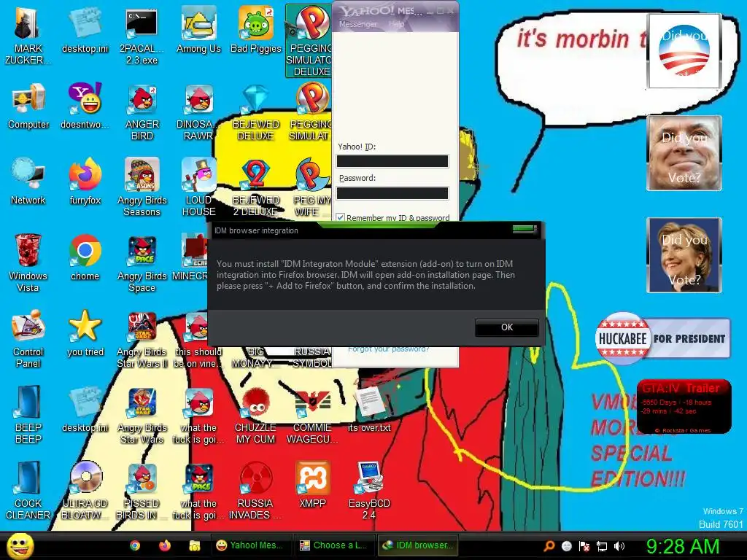Select the chome Chrome desktop icon
747x560 pixels.
click(85, 258)
